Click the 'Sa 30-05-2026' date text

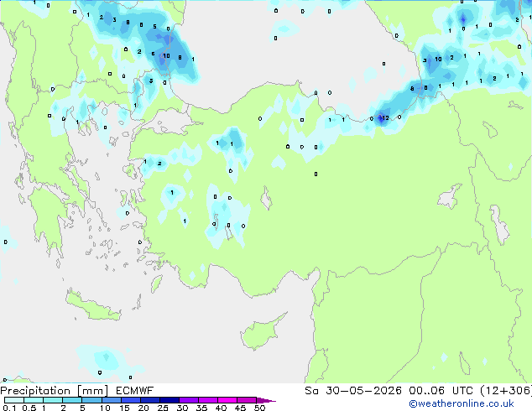coord(353,391)
